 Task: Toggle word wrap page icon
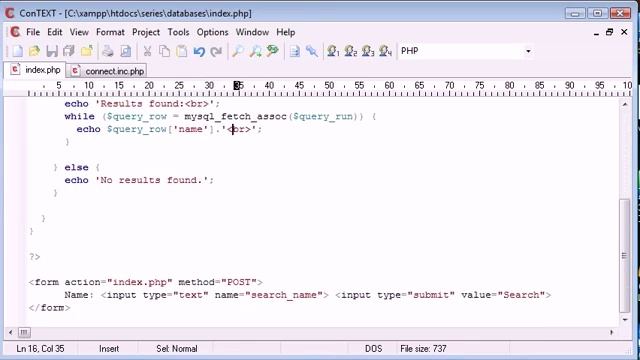[x=295, y=51]
